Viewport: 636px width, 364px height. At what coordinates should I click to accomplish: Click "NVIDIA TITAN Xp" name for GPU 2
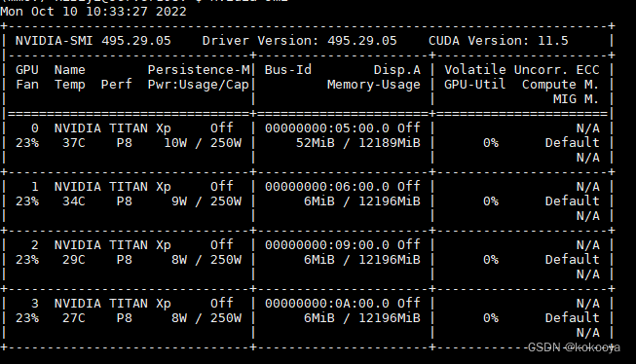[x=113, y=245]
